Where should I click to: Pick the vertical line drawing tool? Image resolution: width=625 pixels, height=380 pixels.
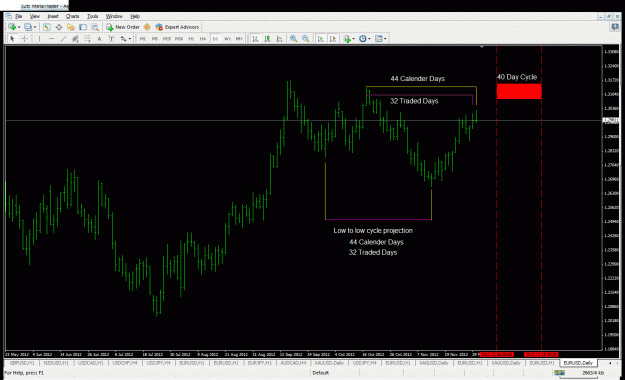[39, 39]
